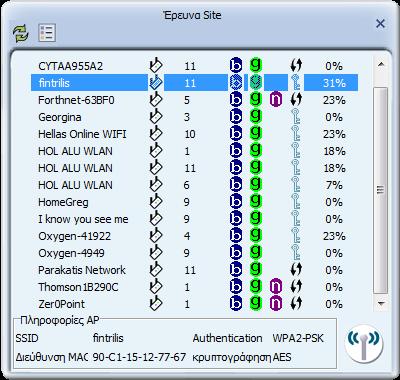Viewport: 400px width, 380px height.
Task: Select the Georgina network
Action: coord(195,117)
